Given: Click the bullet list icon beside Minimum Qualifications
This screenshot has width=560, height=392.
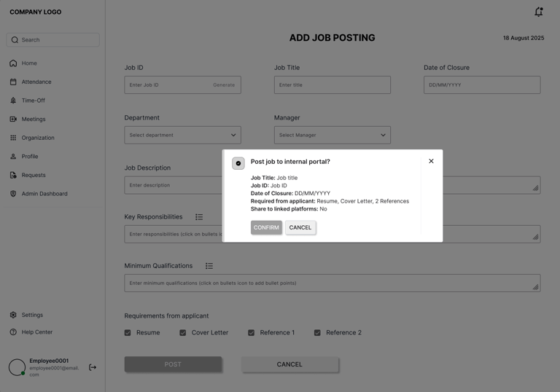Looking at the screenshot, I should pyautogui.click(x=209, y=266).
